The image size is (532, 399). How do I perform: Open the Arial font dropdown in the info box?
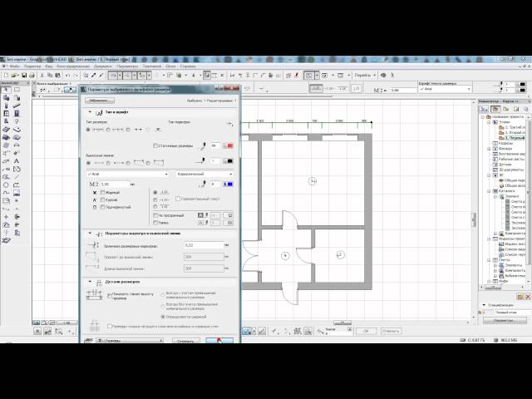tap(445, 89)
